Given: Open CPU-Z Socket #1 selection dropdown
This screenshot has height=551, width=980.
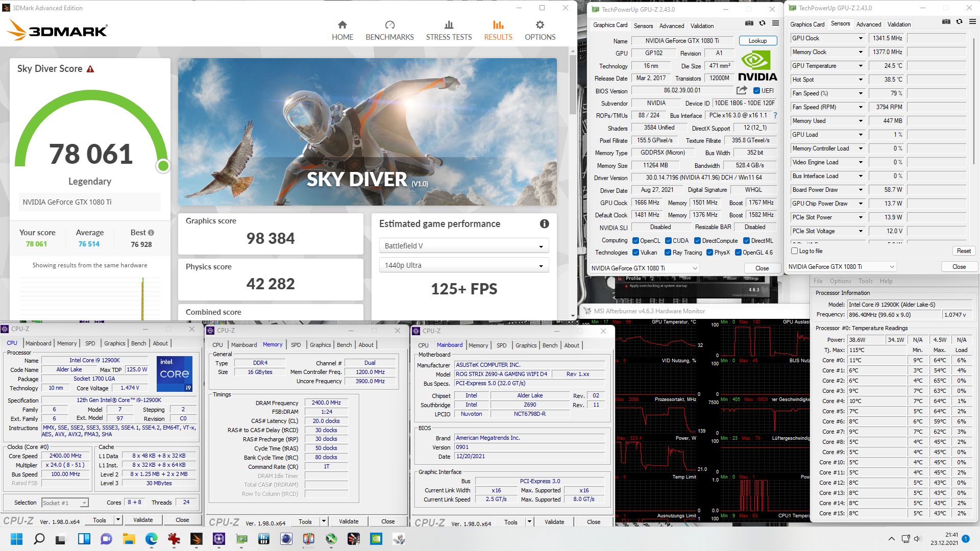Looking at the screenshot, I should (x=65, y=503).
